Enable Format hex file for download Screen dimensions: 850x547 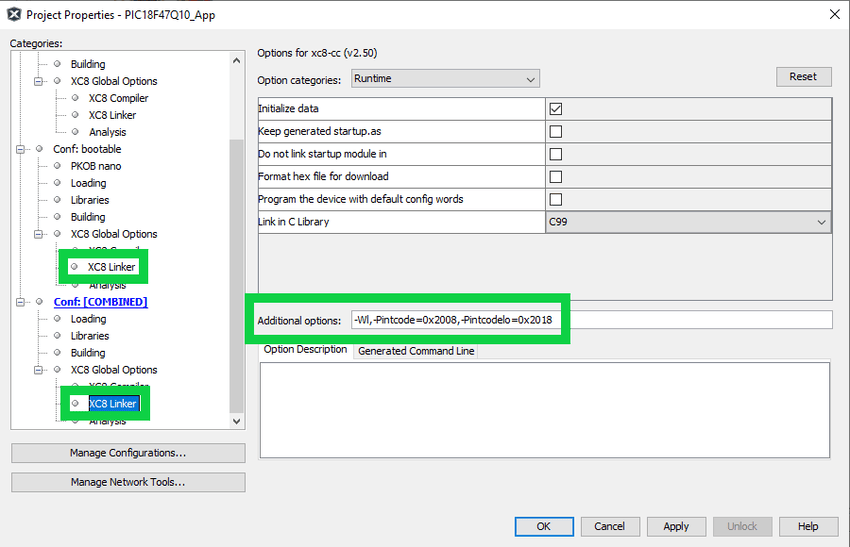click(556, 177)
